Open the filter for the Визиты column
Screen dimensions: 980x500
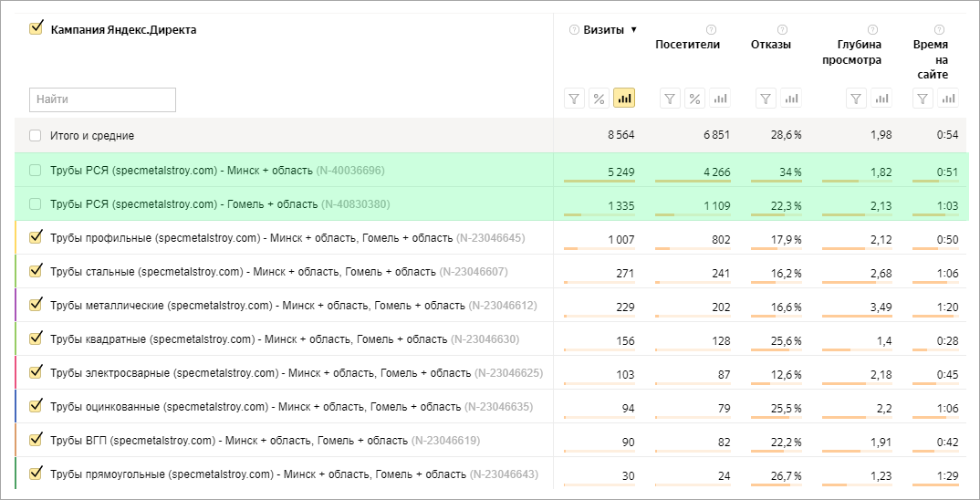[x=574, y=99]
